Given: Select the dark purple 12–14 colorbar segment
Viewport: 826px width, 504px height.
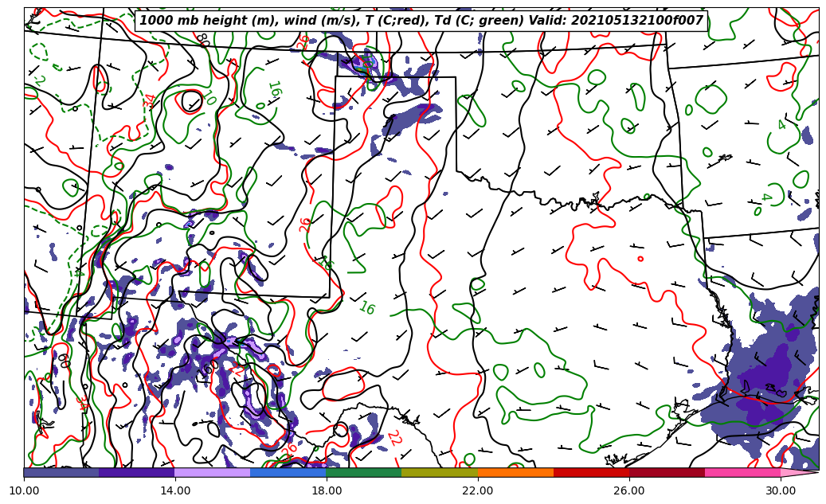Looking at the screenshot, I should pyautogui.click(x=136, y=472).
